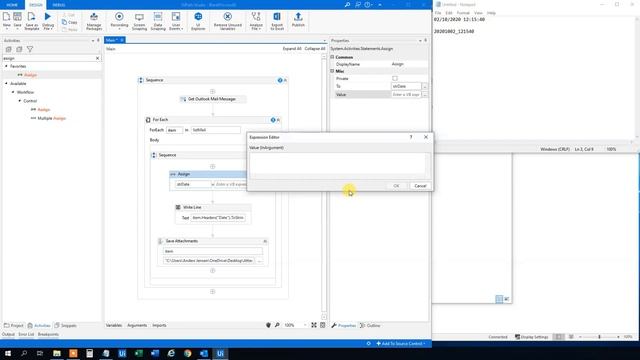
Task: Click Cancel in Expression Editor
Action: [420, 186]
